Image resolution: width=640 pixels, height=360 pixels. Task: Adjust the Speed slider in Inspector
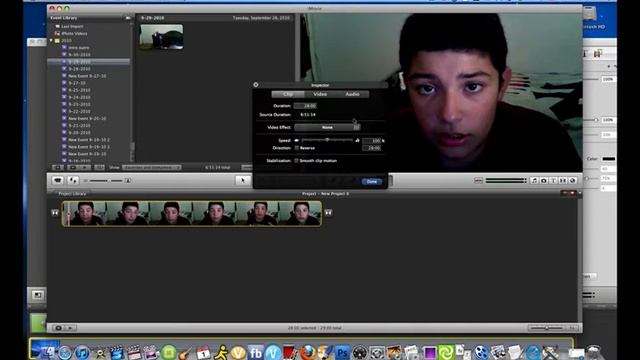coord(327,140)
